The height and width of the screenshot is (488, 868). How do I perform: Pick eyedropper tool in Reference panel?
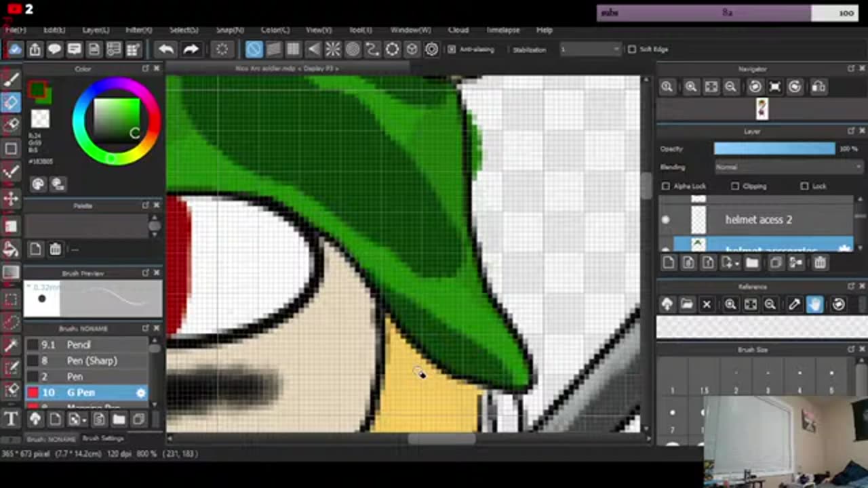pos(794,304)
